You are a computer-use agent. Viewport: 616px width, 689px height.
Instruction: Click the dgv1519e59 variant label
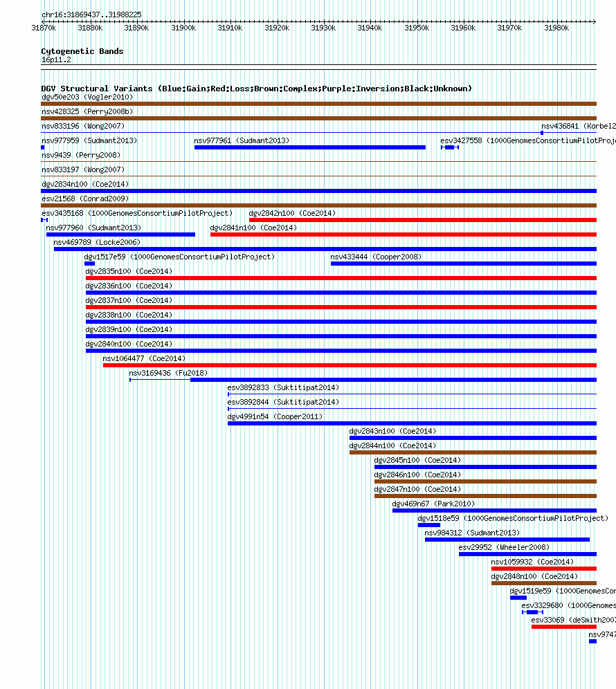click(563, 590)
